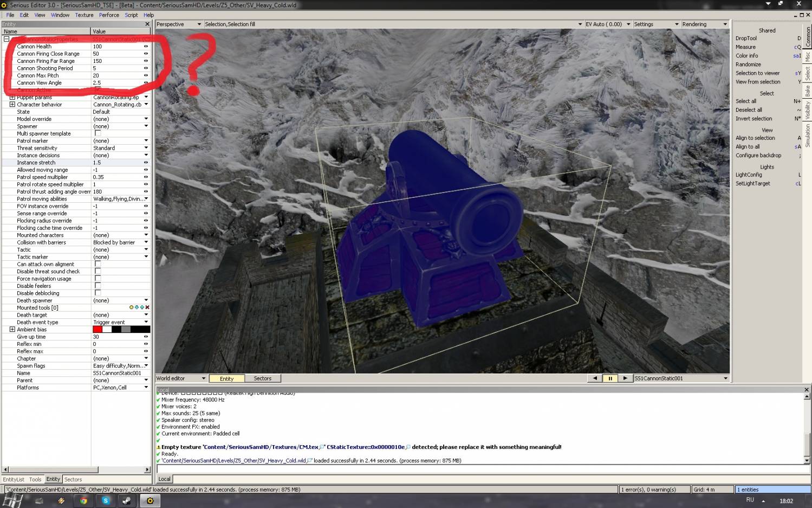This screenshot has height=508, width=812.
Task: Open the Perforce menu
Action: (109, 15)
